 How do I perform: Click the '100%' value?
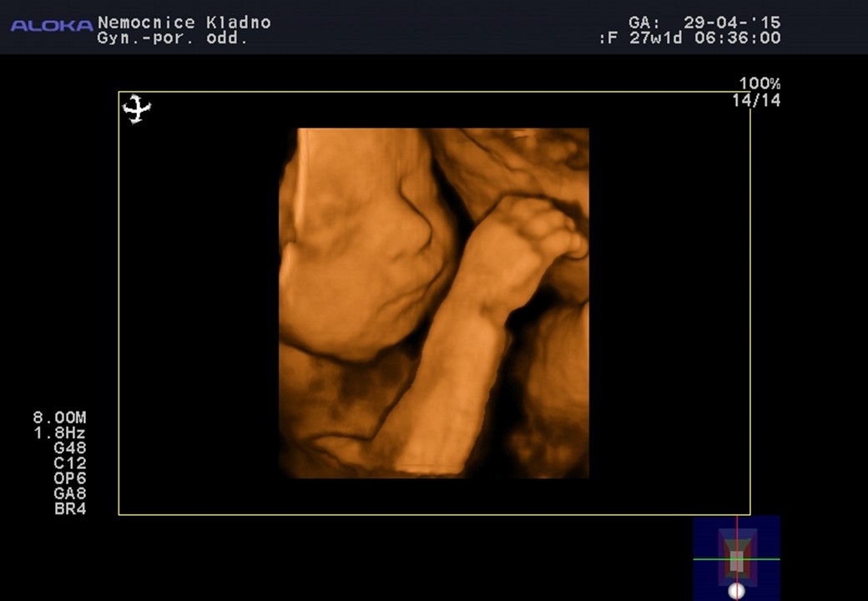[759, 83]
